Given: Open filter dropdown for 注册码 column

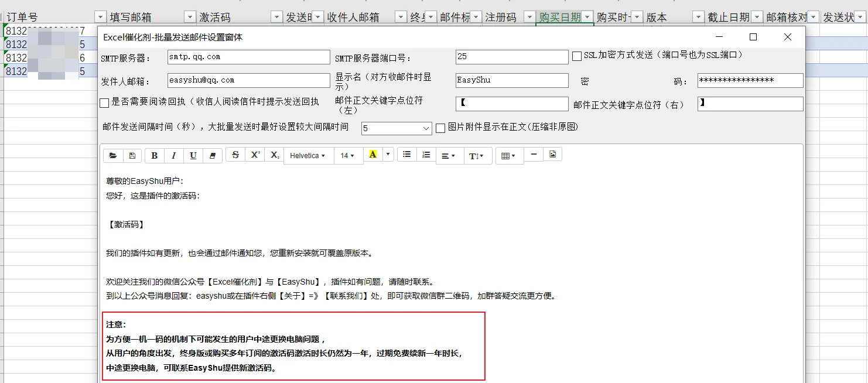Looking at the screenshot, I should 529,17.
